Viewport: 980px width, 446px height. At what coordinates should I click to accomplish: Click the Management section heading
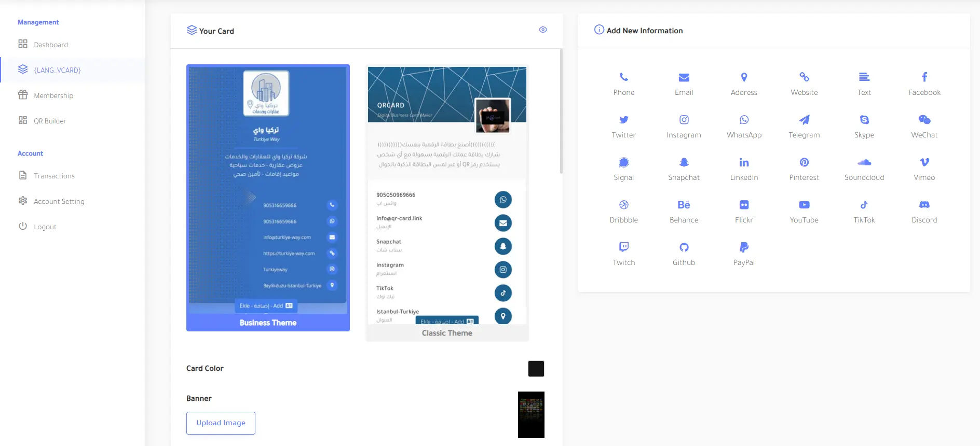(38, 22)
